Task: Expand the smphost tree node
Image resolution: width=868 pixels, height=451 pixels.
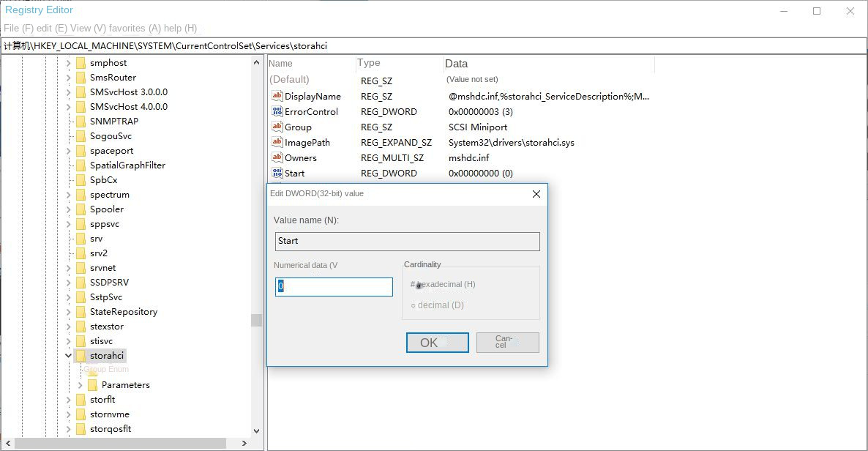Action: point(69,63)
